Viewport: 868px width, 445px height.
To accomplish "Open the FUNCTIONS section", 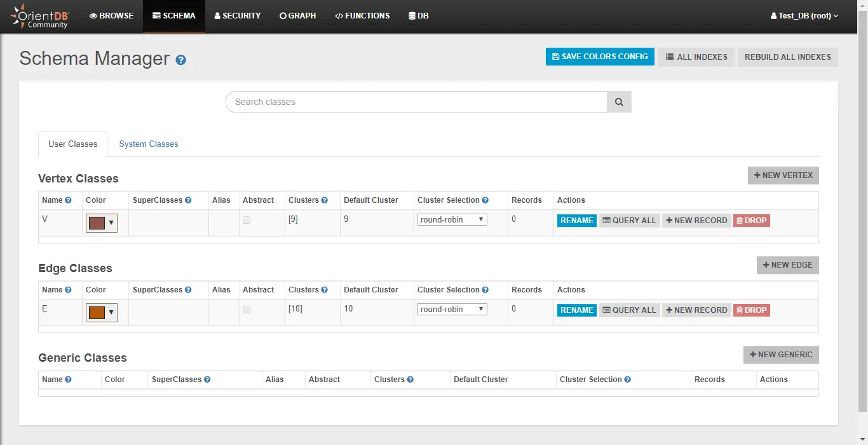I will [362, 16].
